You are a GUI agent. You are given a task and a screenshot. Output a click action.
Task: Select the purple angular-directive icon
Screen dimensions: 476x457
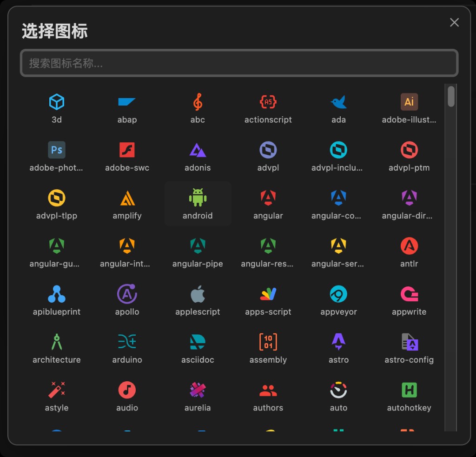tap(409, 198)
